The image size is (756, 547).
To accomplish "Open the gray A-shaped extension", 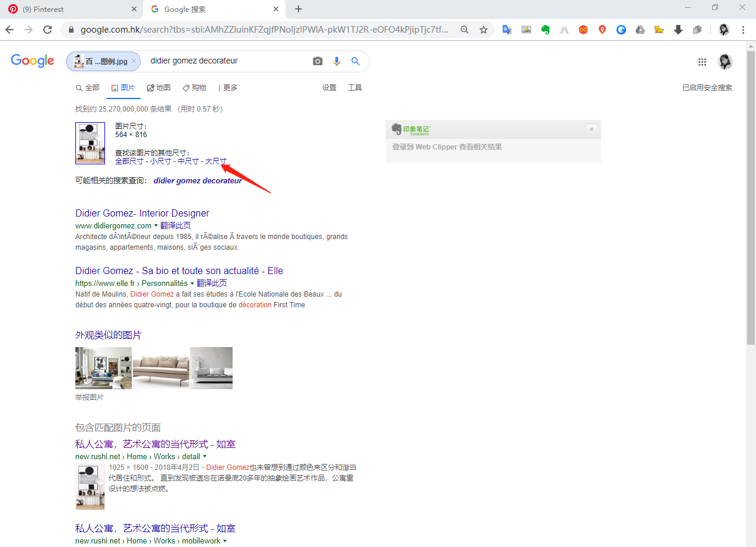I will pos(564,30).
